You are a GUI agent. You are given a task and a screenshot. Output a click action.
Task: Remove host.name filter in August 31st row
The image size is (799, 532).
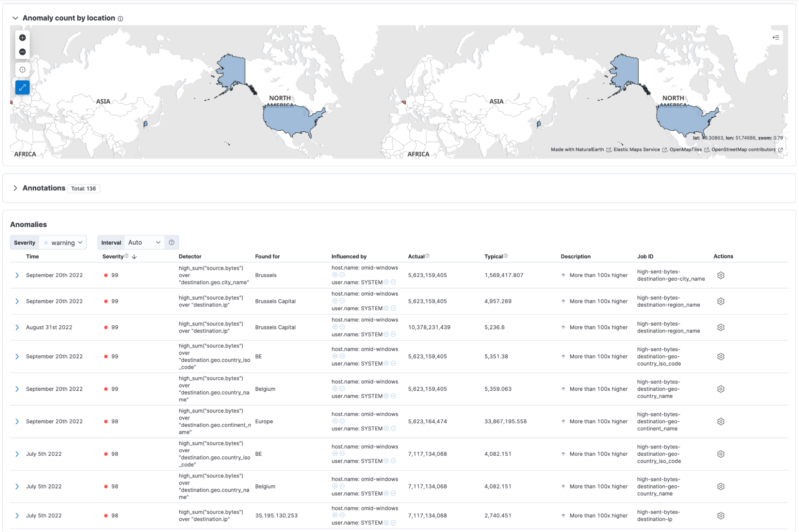click(342, 327)
